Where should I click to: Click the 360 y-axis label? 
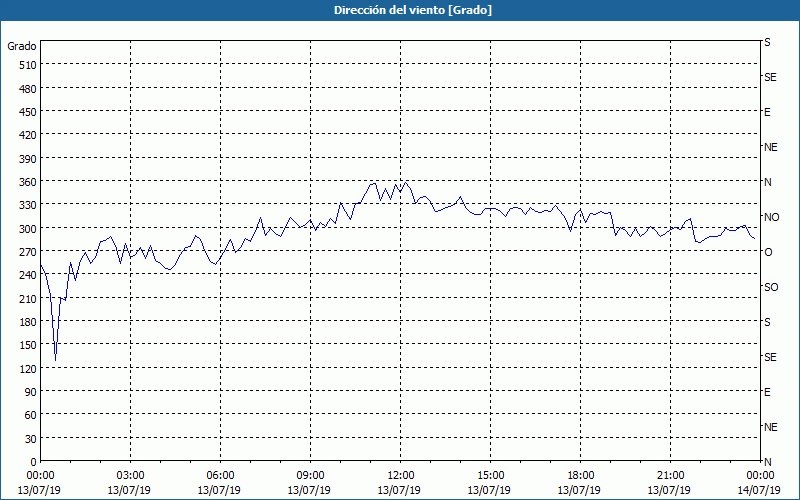point(28,182)
